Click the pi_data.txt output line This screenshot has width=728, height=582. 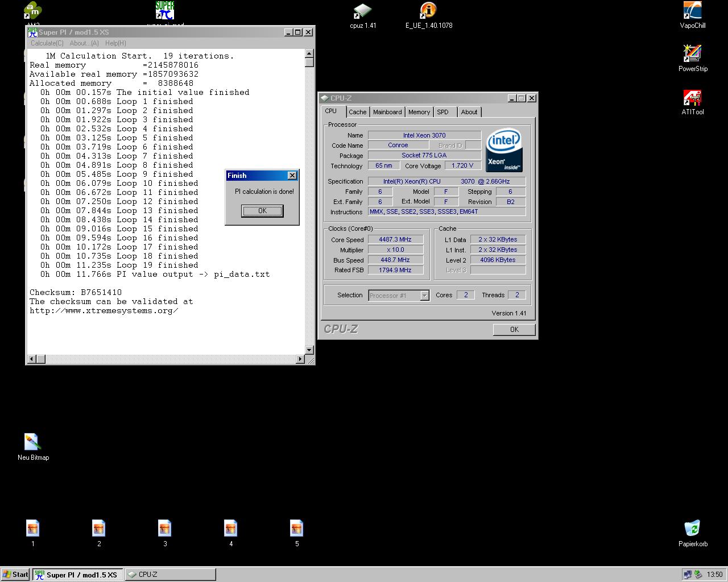pos(155,274)
